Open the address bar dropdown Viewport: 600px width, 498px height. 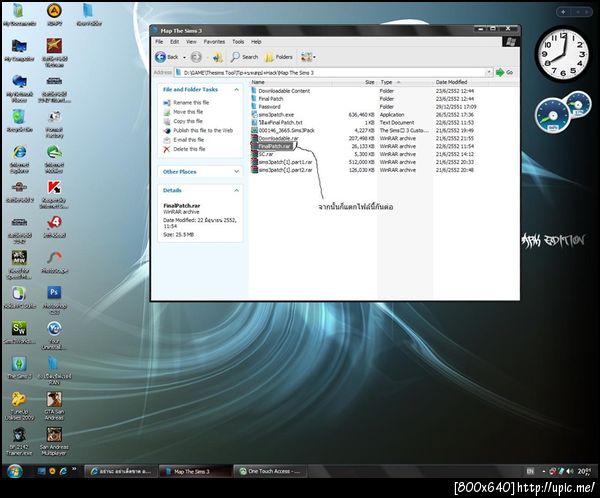coord(488,72)
